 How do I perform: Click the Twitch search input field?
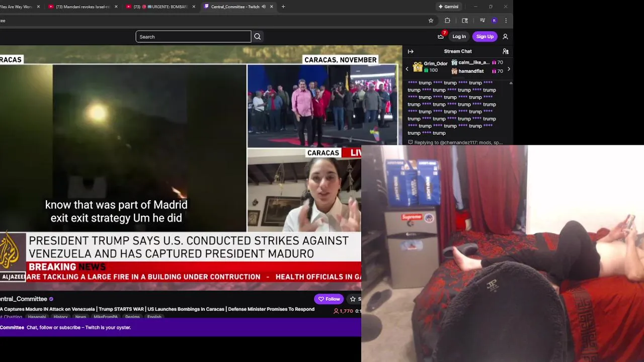[x=193, y=37]
